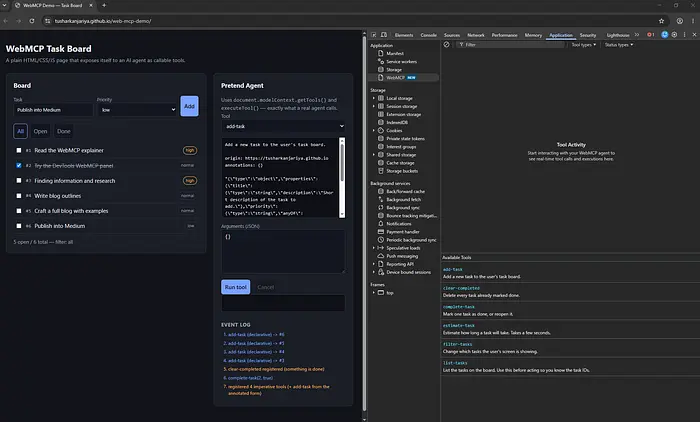700x422 pixels.
Task: Open the DevTools three-dot customize menu
Action: [684, 35]
